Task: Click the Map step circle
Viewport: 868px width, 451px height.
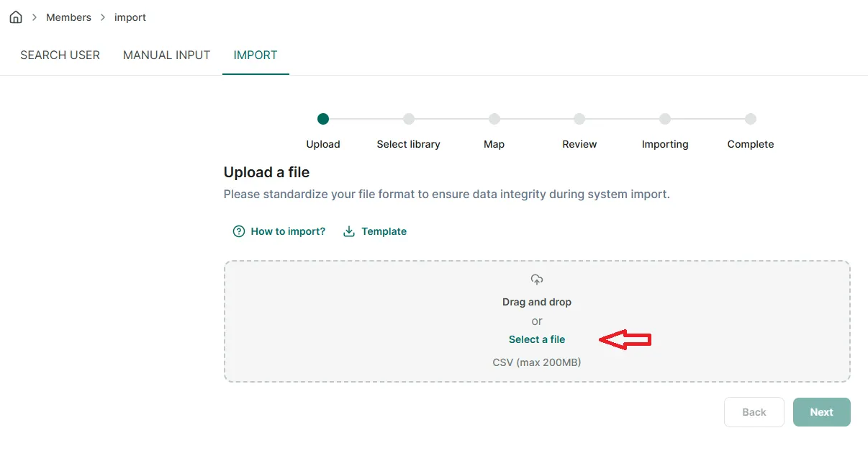Action: (494, 119)
